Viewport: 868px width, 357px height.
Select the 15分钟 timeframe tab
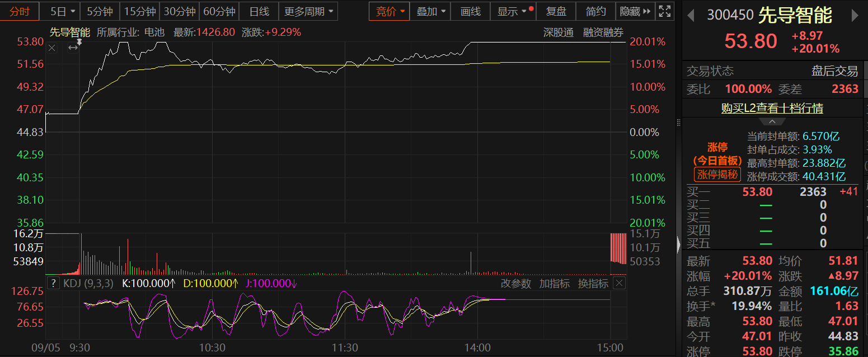pyautogui.click(x=140, y=11)
